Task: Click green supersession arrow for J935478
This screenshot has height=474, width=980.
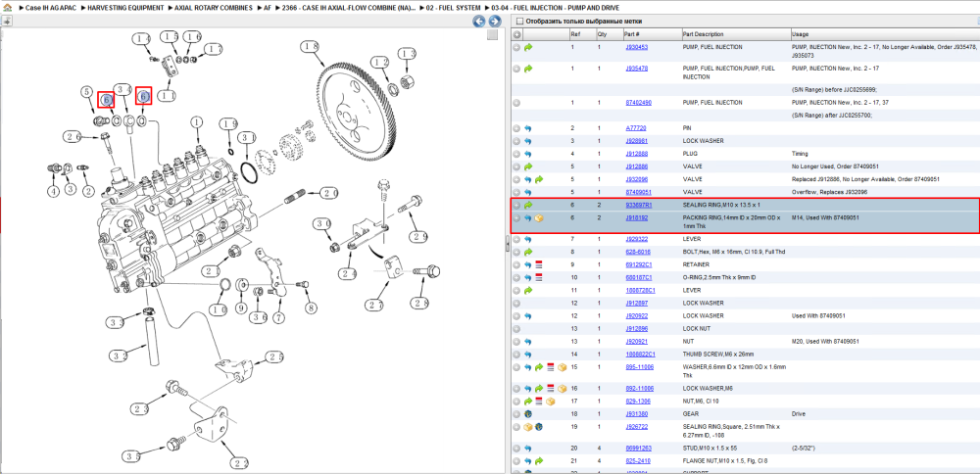Action: (528, 69)
